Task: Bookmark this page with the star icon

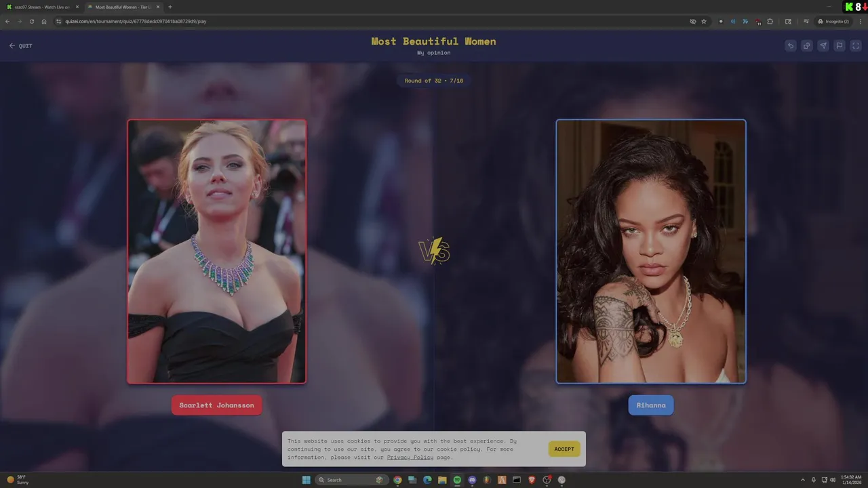Action: [x=704, y=21]
